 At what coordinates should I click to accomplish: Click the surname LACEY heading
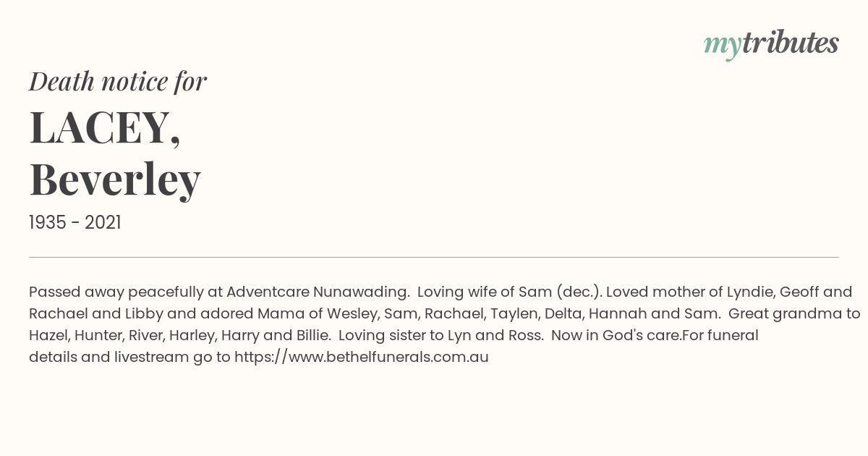(x=104, y=127)
